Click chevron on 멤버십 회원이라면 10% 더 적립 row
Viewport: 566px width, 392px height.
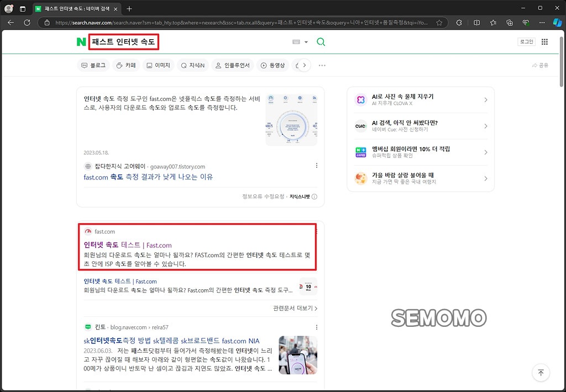[486, 152]
